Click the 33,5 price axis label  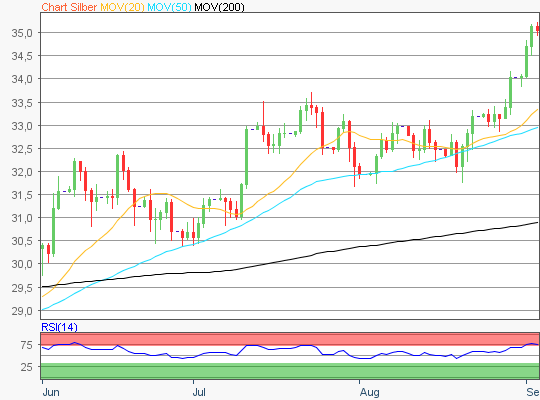(x=22, y=103)
